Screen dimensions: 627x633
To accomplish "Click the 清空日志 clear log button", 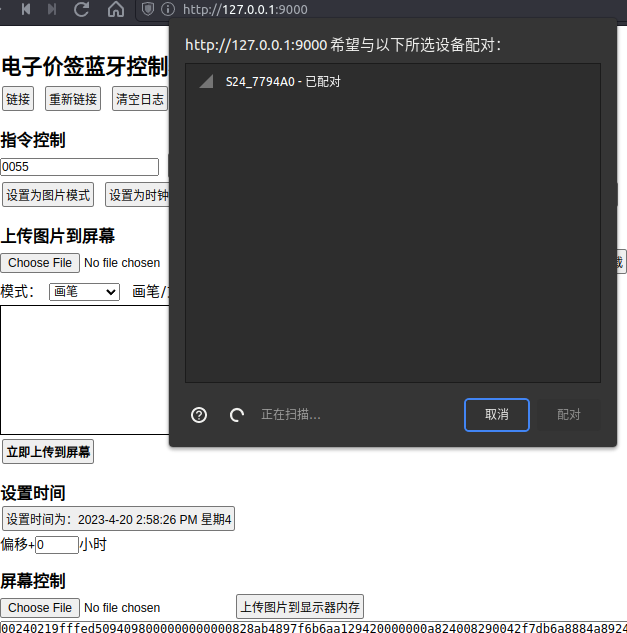I will pos(140,99).
